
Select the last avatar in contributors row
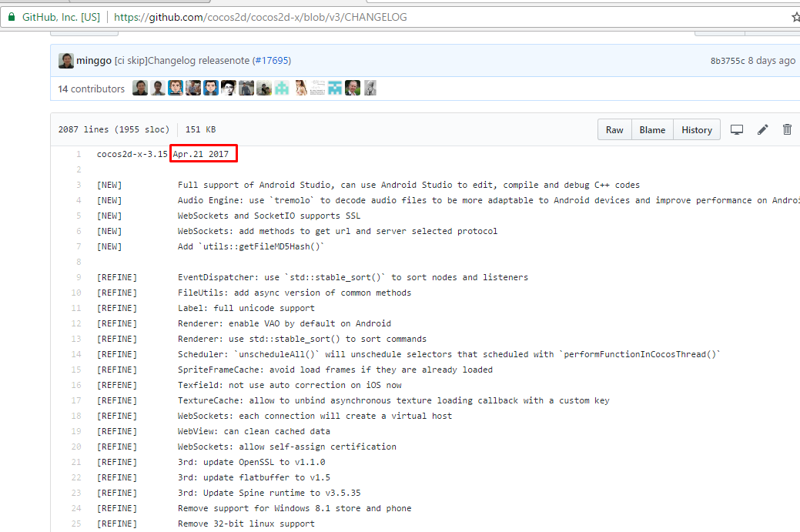[x=370, y=89]
